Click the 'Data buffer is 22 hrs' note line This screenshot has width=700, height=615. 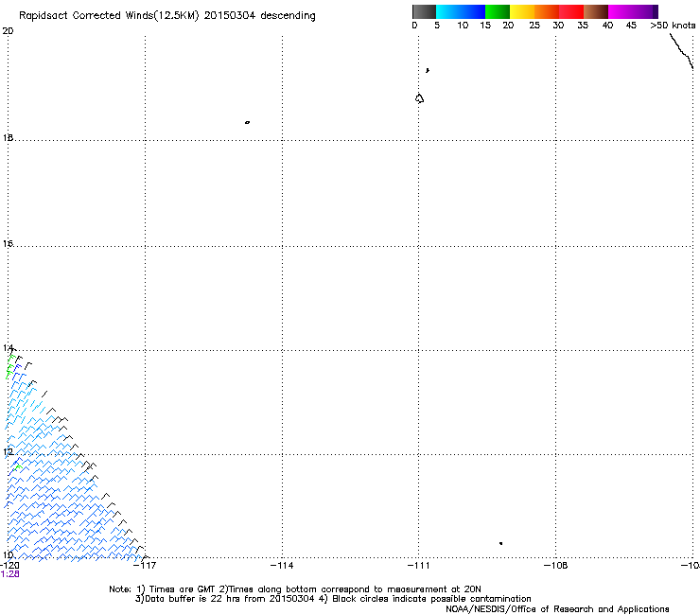coord(333,599)
